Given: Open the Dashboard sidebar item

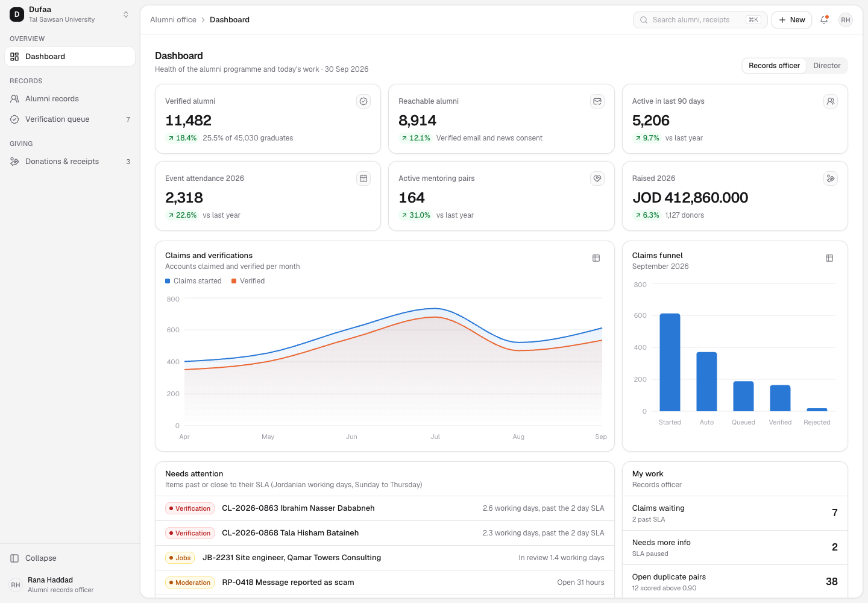Looking at the screenshot, I should tap(70, 57).
